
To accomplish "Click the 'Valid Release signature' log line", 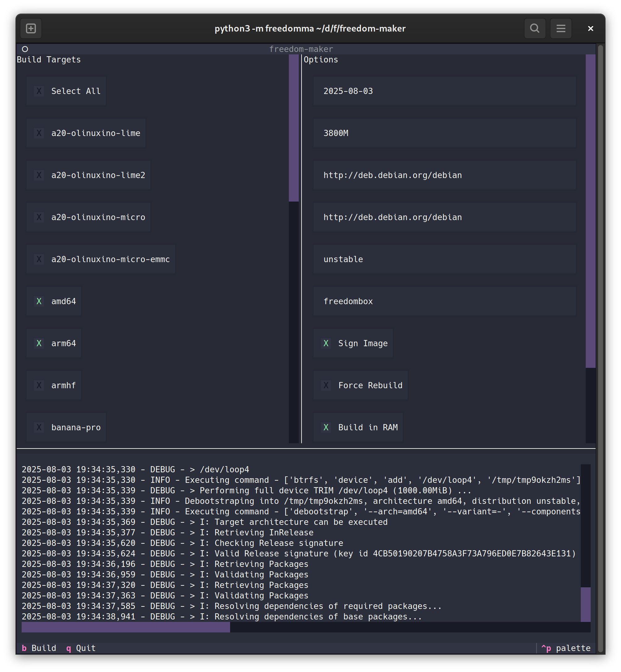I will [x=299, y=553].
